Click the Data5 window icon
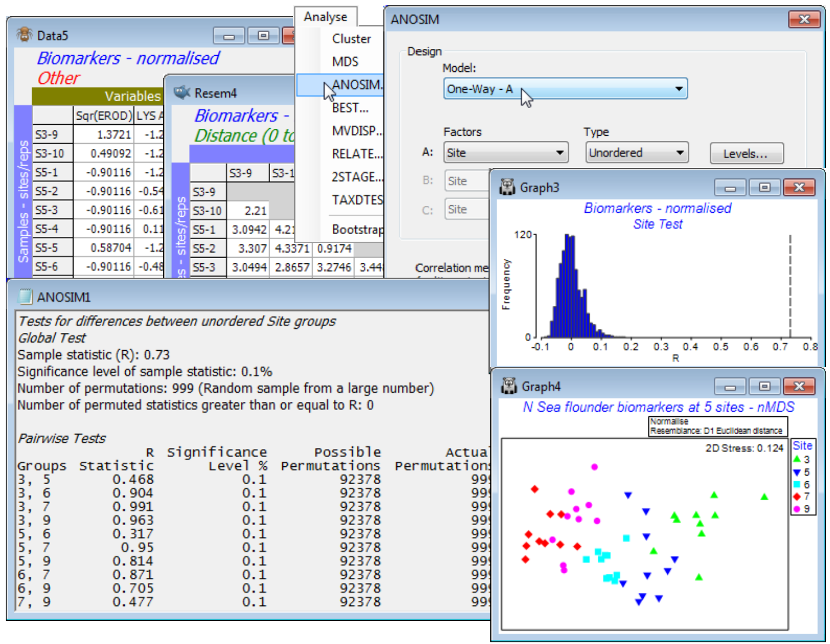 (24, 35)
